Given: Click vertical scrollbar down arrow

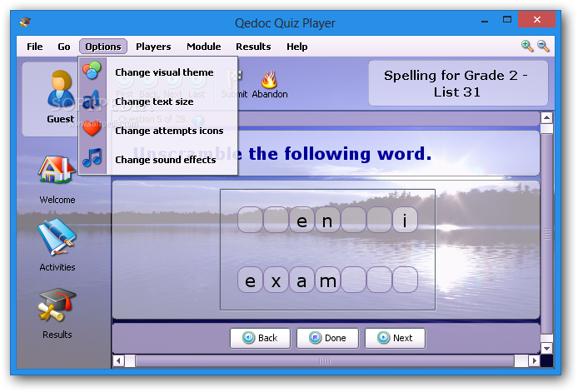Looking at the screenshot, I should [546, 348].
